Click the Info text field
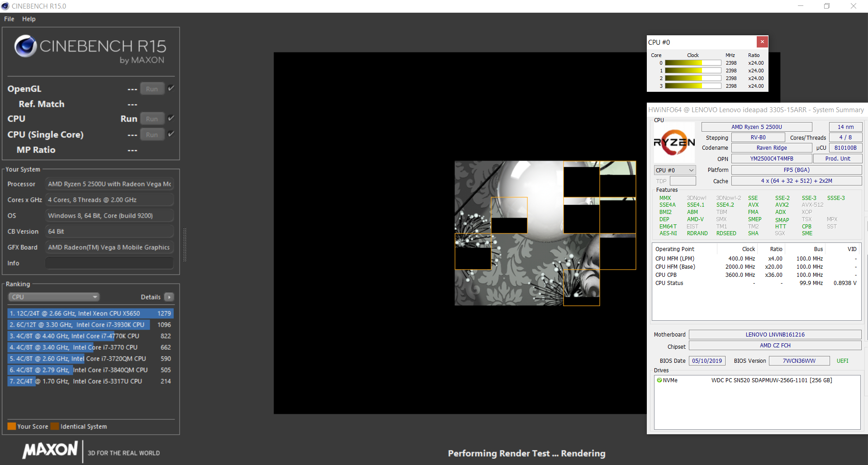Screen dimensions: 868x465 pos(109,263)
